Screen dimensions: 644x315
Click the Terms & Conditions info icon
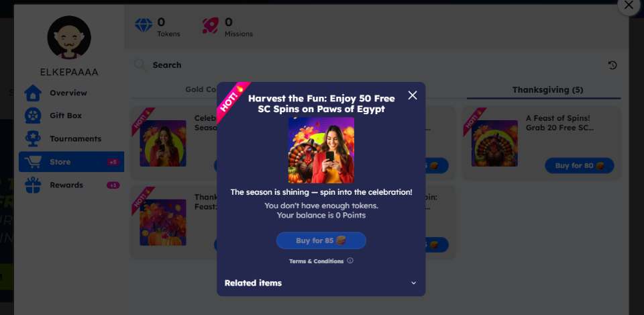coord(350,261)
